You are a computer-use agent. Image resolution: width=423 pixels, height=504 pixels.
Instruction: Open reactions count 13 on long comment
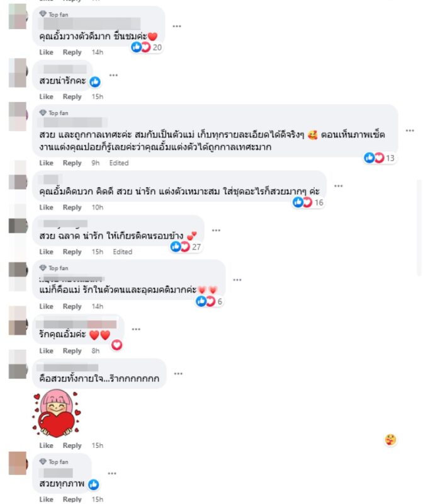coord(380,158)
